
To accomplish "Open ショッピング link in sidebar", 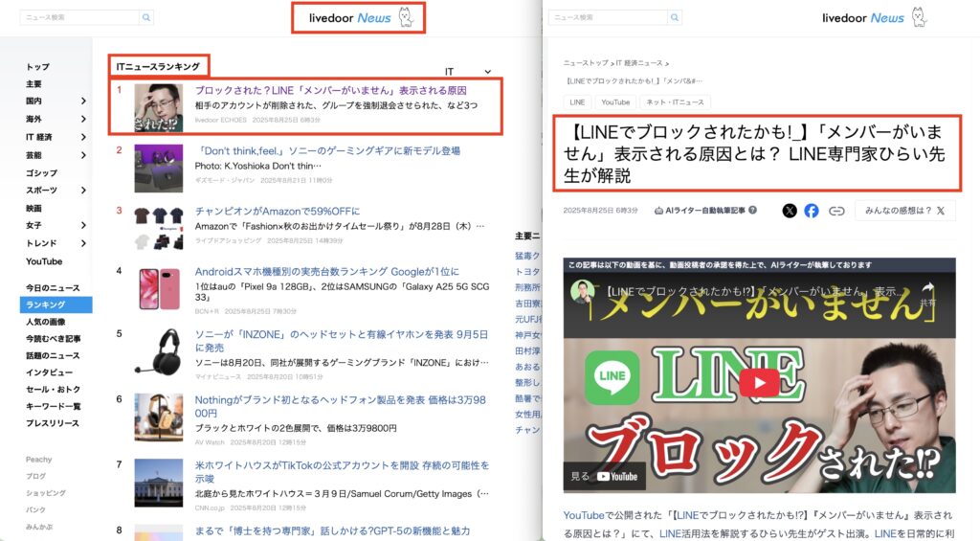I will click(x=46, y=493).
